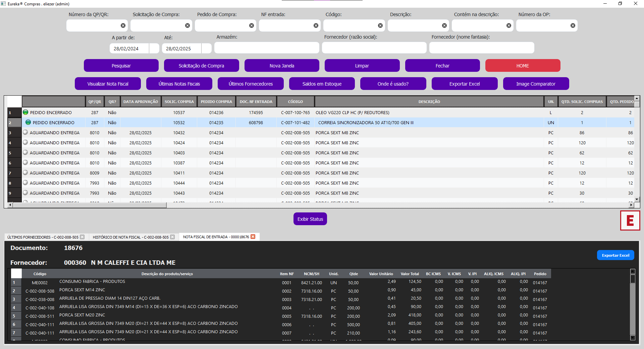Click green status icon for pedido 014235
This screenshot has height=349, width=644.
coord(28,122)
